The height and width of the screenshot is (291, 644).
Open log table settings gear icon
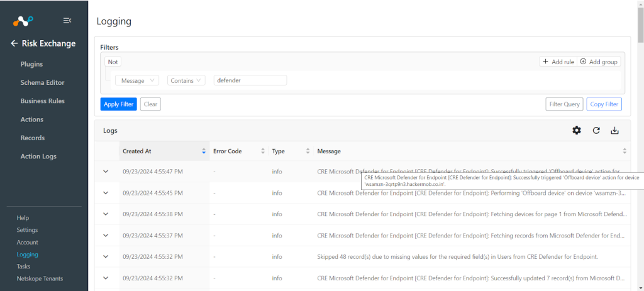tap(577, 131)
